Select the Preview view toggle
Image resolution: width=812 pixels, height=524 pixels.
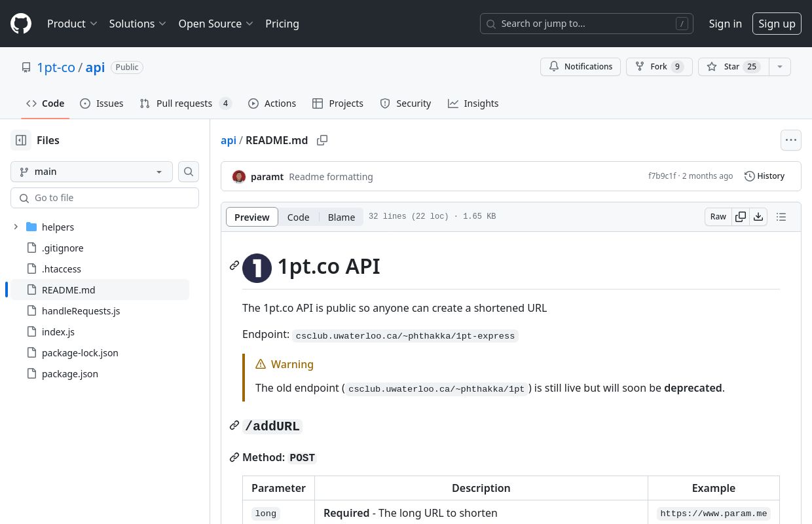pos(252,217)
